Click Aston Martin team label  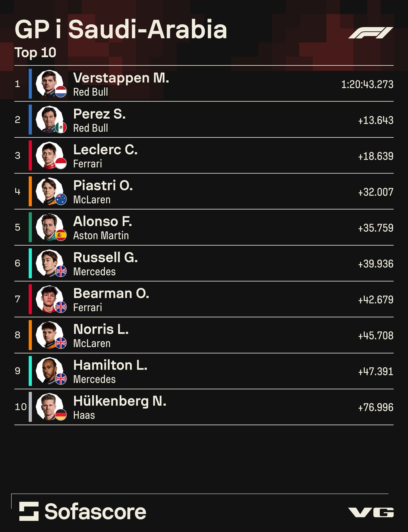coord(101,236)
